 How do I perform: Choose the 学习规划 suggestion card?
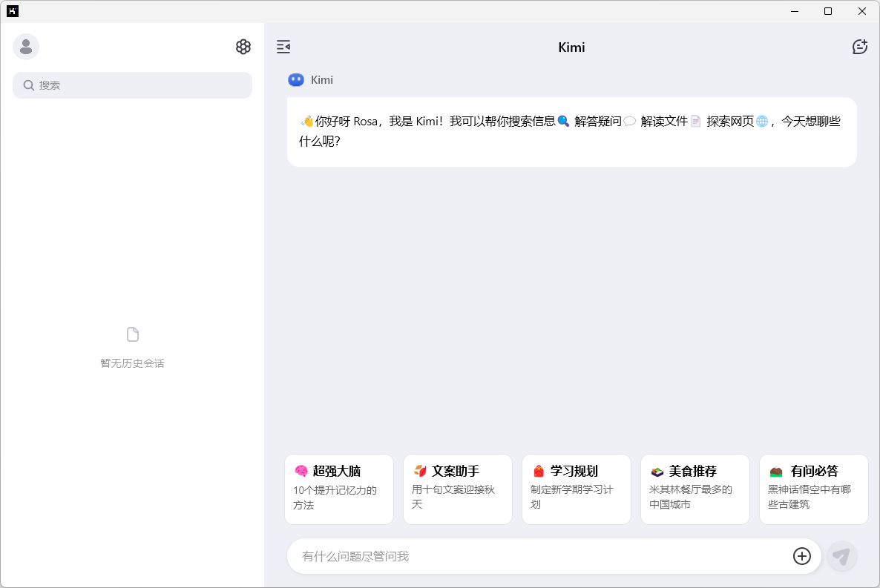[577, 489]
